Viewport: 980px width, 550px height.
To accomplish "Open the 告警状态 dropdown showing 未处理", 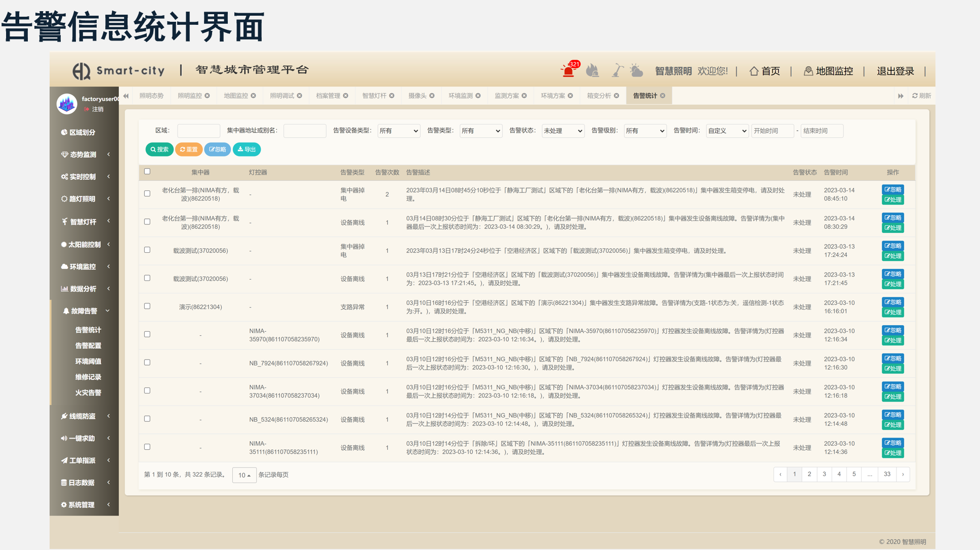I will pos(563,131).
